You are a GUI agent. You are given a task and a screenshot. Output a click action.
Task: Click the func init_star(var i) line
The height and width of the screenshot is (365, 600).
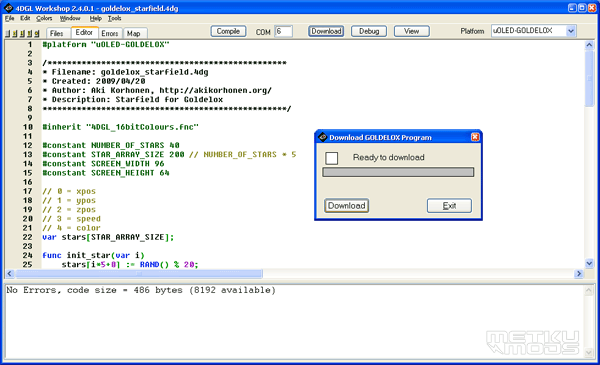(x=93, y=255)
